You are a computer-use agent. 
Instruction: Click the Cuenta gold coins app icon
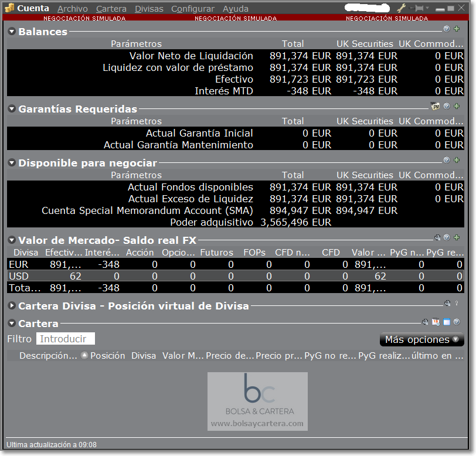tap(10, 8)
